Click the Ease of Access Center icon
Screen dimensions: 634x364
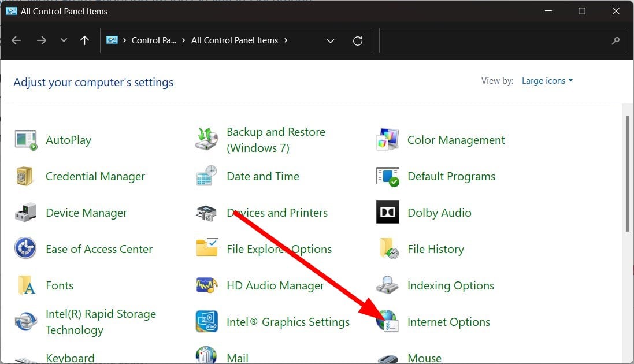[25, 248]
